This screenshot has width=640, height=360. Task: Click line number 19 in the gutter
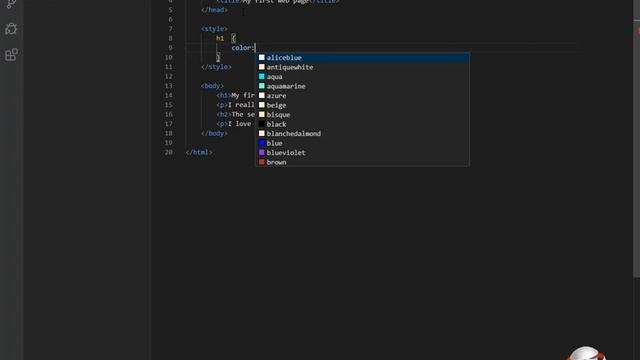pyautogui.click(x=169, y=143)
